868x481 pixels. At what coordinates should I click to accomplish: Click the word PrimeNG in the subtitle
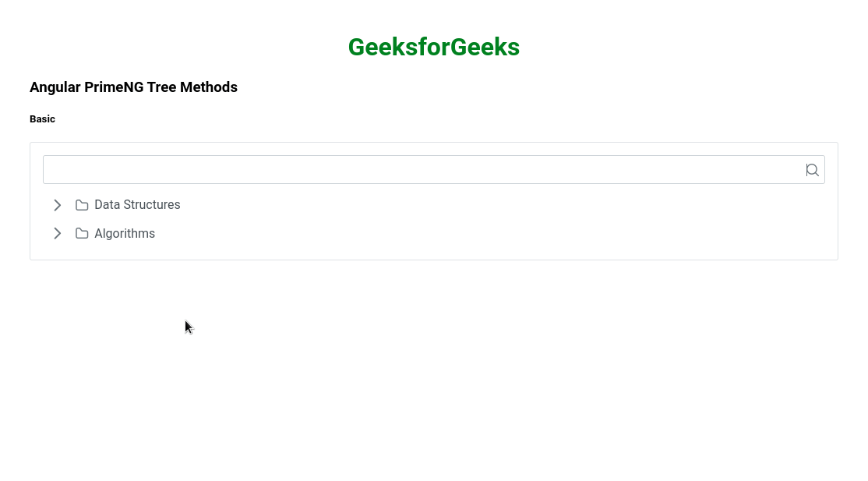click(x=114, y=87)
